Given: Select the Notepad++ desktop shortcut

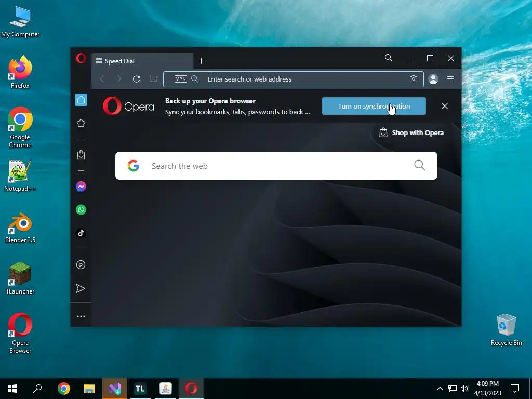Looking at the screenshot, I should (20, 176).
